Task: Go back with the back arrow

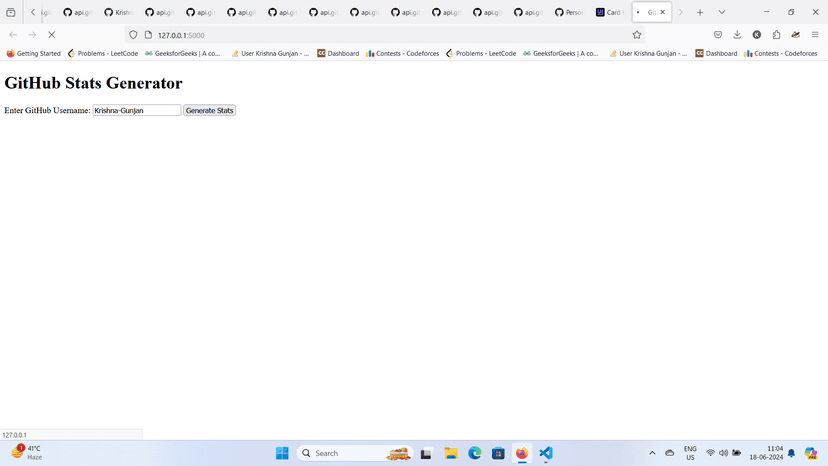Action: (13, 35)
